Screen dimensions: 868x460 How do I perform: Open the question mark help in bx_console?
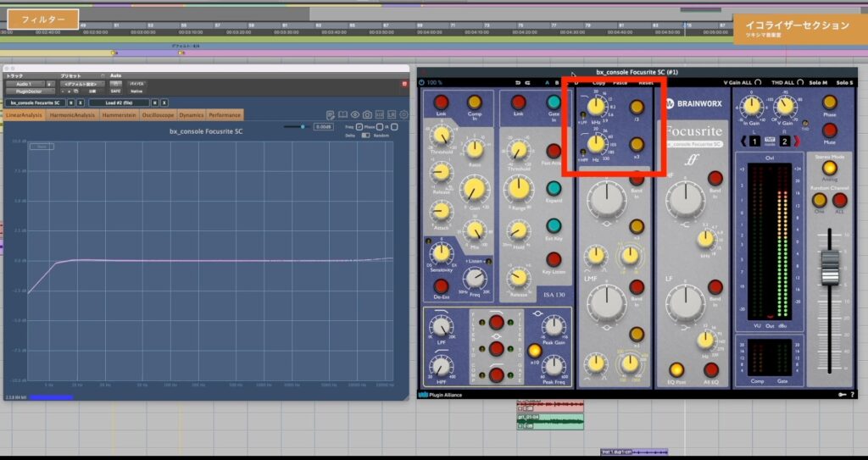[852, 395]
